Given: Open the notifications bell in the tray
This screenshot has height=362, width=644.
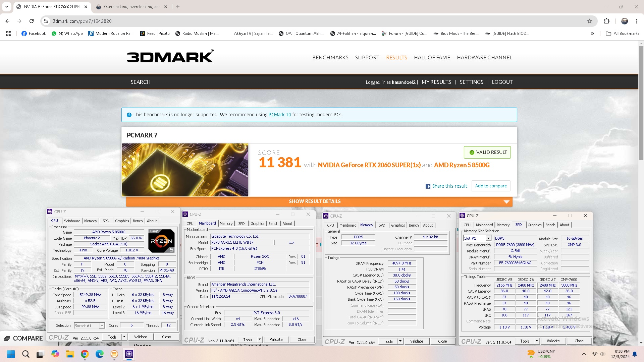Looking at the screenshot, I should (x=635, y=354).
